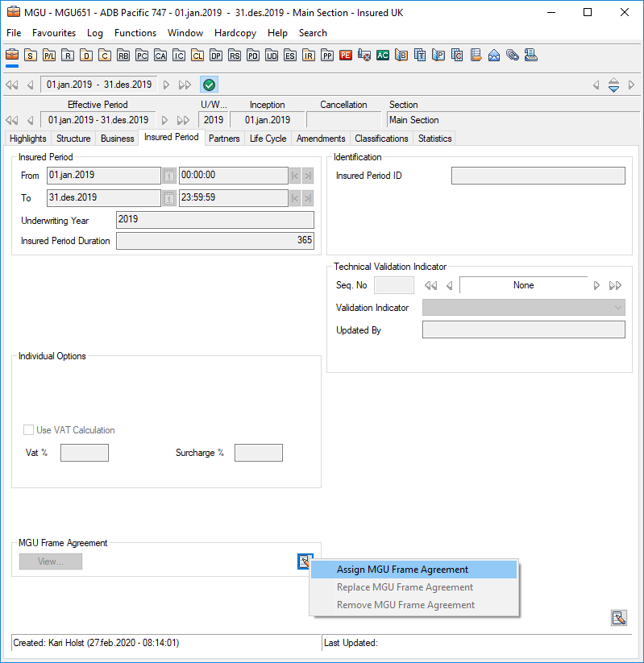
Task: Switch to the Highlights tab
Action: click(28, 139)
